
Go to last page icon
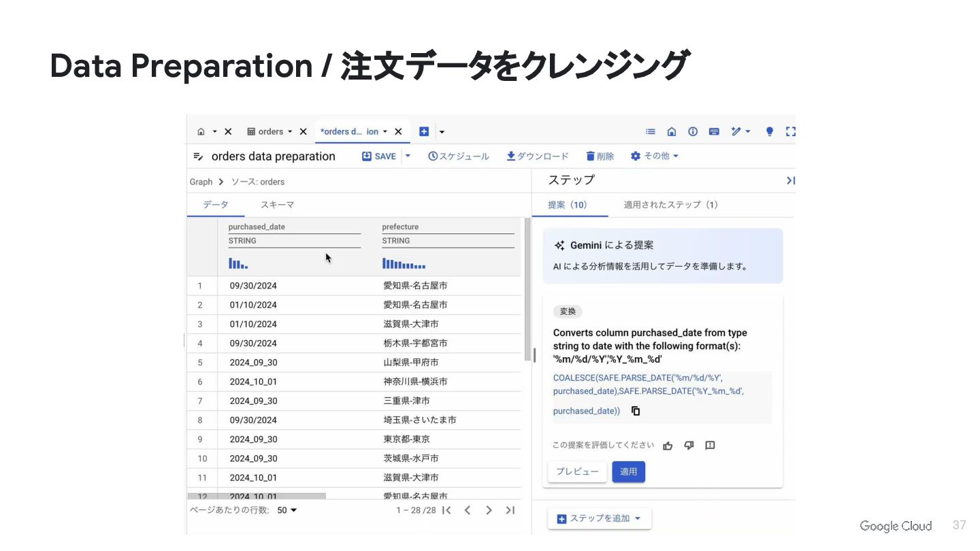(x=510, y=510)
